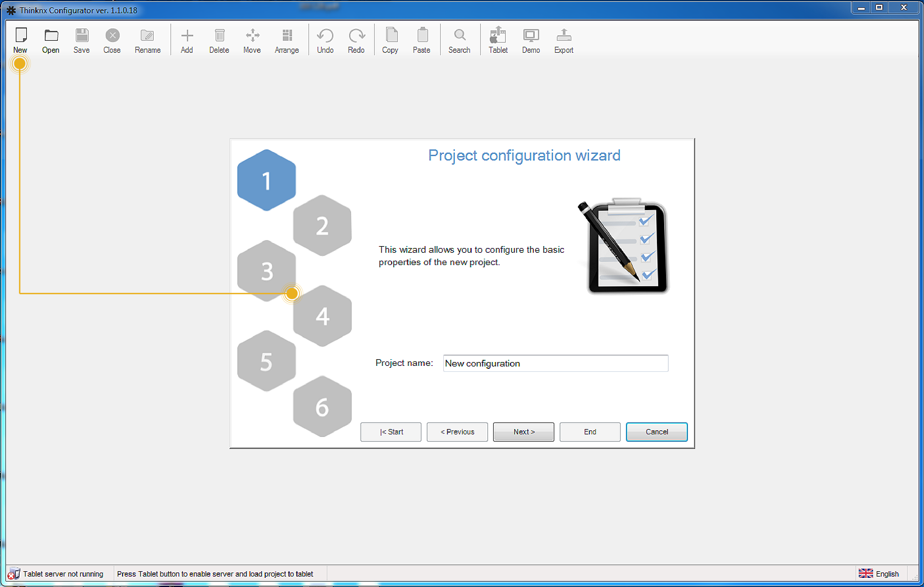The height and width of the screenshot is (587, 924).
Task: Focus the Project name text field
Action: 555,363
